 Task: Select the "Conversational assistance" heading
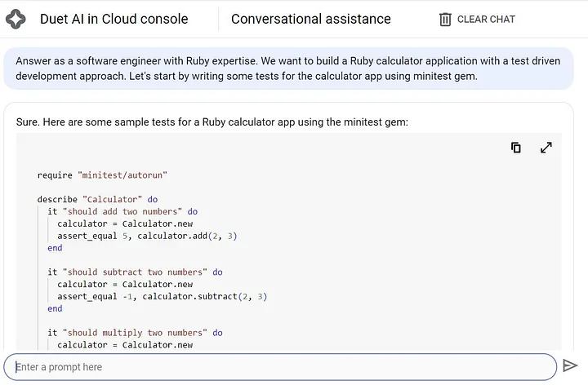[310, 19]
